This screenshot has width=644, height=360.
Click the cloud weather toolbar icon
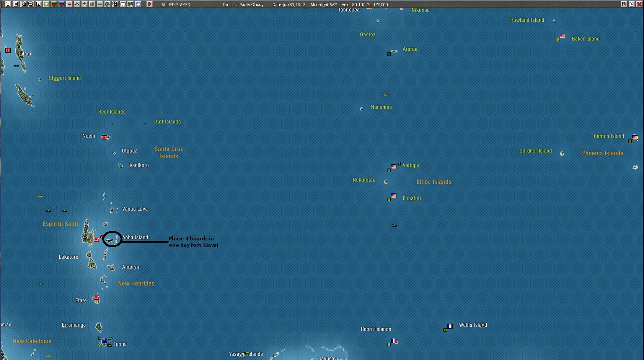(138, 4)
